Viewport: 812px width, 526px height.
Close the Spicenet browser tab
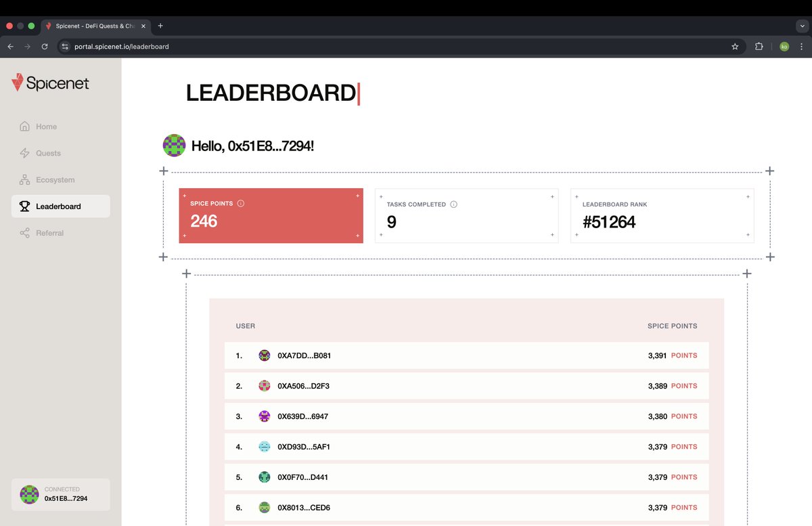tap(143, 26)
